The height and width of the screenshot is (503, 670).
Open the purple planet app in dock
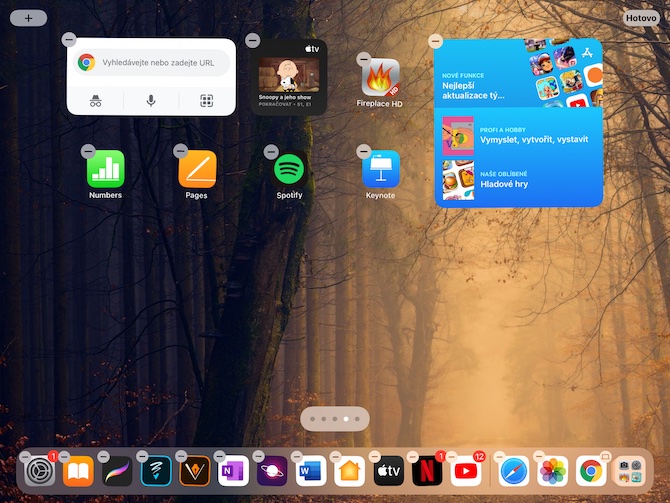272,471
